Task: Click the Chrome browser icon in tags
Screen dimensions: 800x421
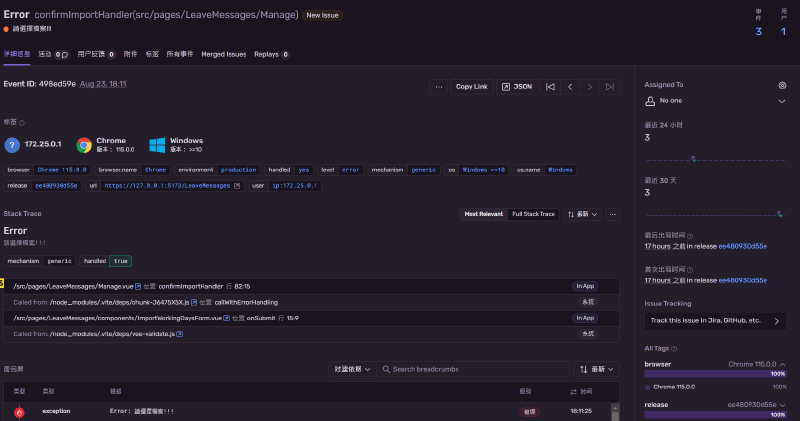Action: pos(84,145)
